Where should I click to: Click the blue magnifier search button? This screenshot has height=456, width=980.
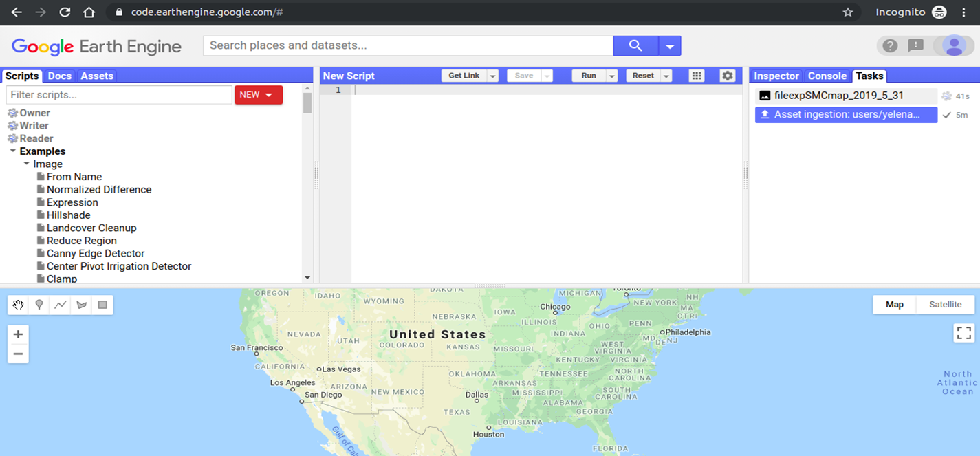click(x=635, y=45)
